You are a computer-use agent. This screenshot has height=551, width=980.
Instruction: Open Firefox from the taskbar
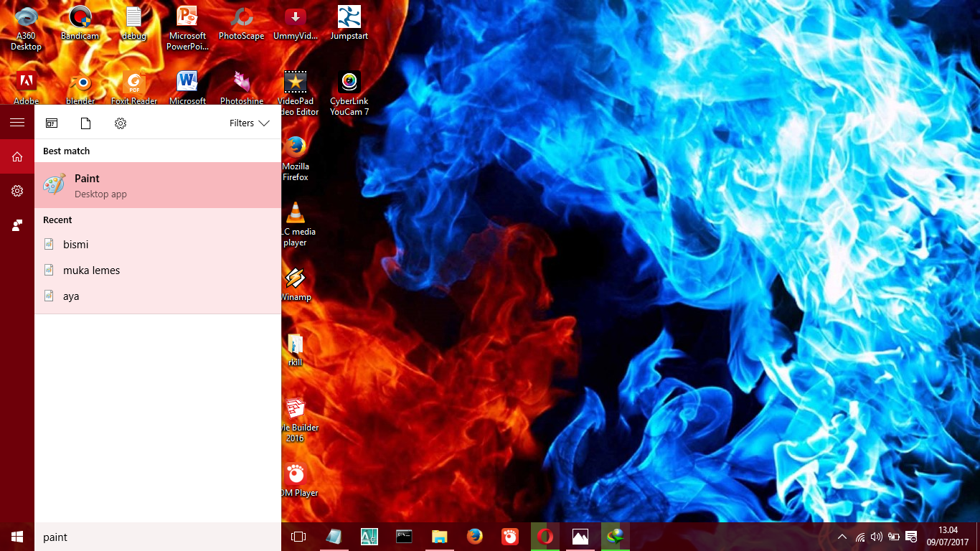click(x=474, y=537)
